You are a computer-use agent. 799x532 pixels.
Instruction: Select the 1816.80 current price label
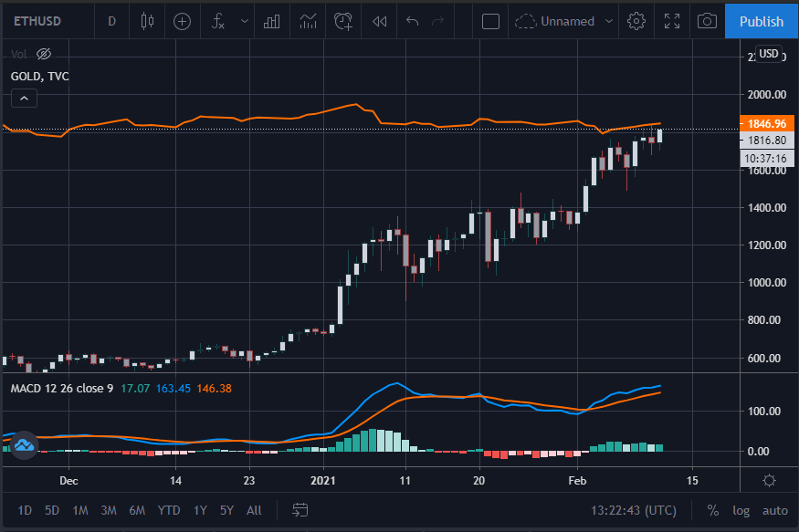click(766, 140)
